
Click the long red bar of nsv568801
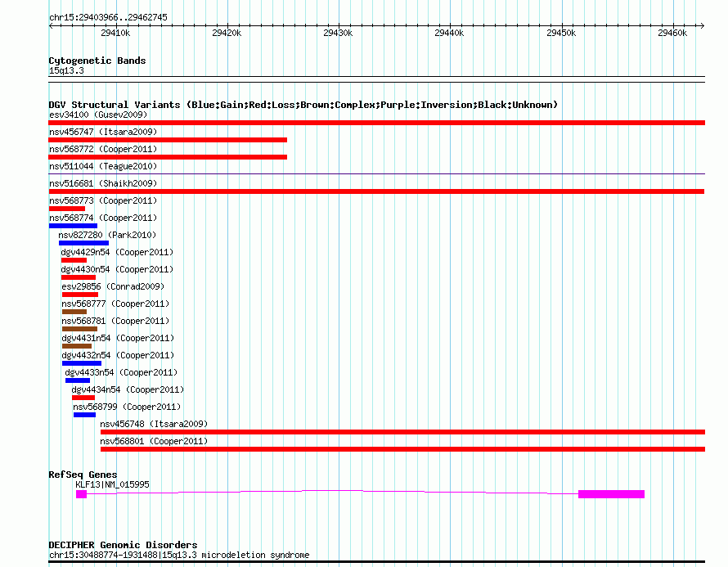402,449
